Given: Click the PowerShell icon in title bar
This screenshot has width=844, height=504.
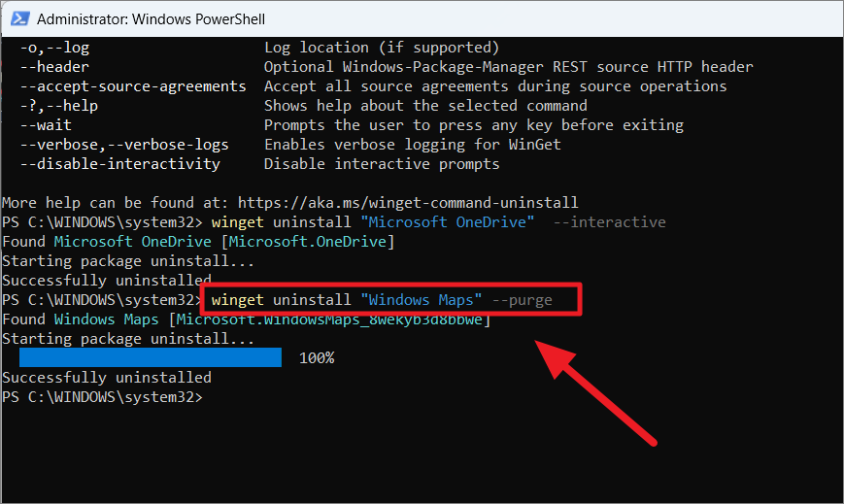Looking at the screenshot, I should point(20,18).
